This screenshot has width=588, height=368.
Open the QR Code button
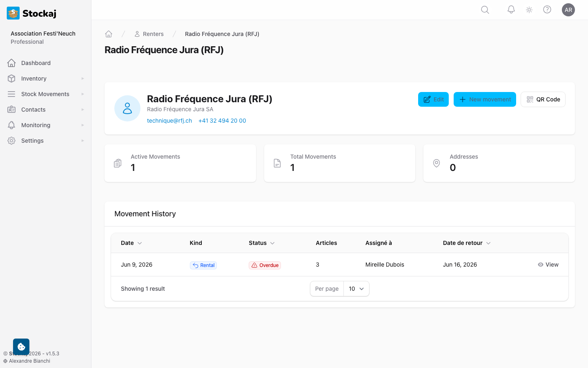(543, 99)
